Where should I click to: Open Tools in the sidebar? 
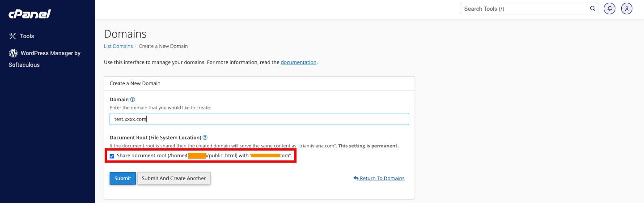click(27, 36)
